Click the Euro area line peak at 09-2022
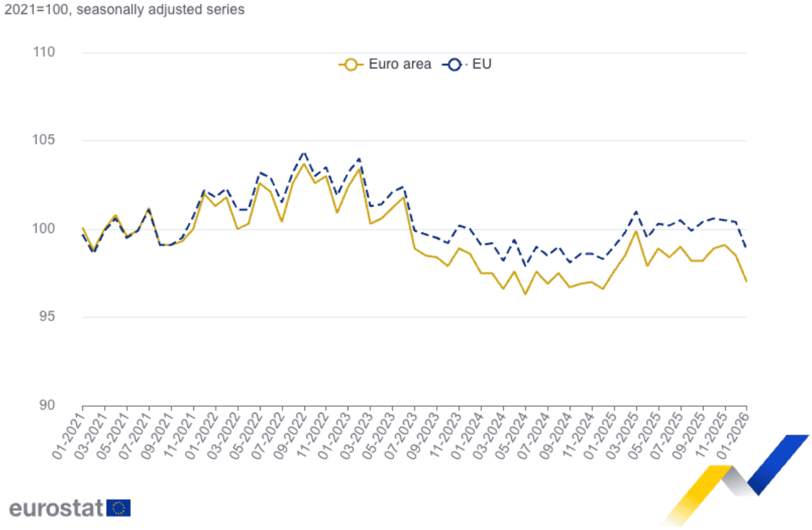Image resolution: width=812 pixels, height=530 pixels. coord(304,163)
